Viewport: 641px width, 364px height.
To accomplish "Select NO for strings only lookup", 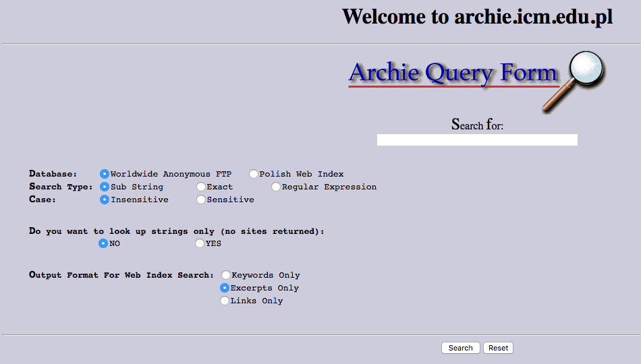I will (x=103, y=243).
